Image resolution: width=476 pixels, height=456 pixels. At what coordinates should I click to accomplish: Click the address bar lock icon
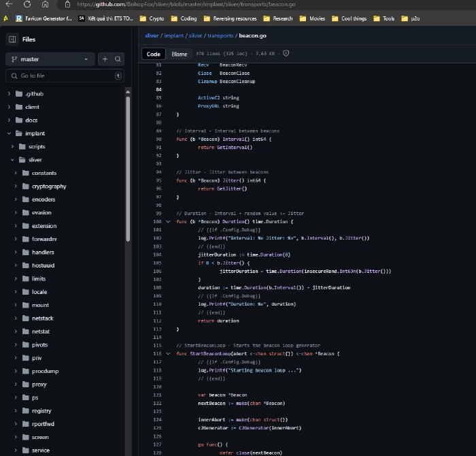pyautogui.click(x=68, y=4)
